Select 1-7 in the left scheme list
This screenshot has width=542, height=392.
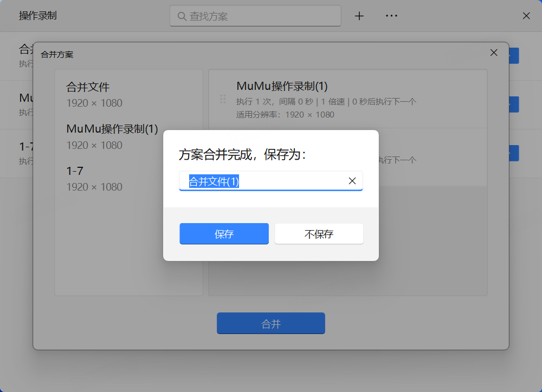pyautogui.click(x=75, y=171)
